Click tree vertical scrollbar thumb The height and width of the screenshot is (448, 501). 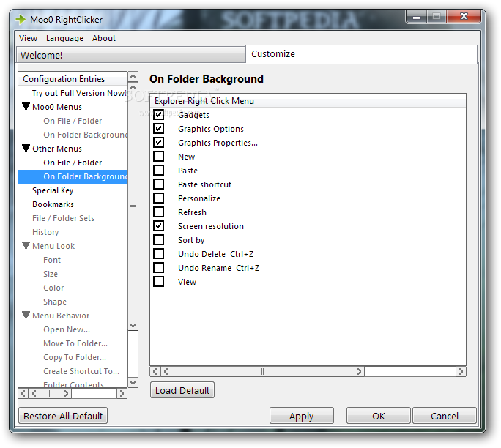pyautogui.click(x=133, y=206)
